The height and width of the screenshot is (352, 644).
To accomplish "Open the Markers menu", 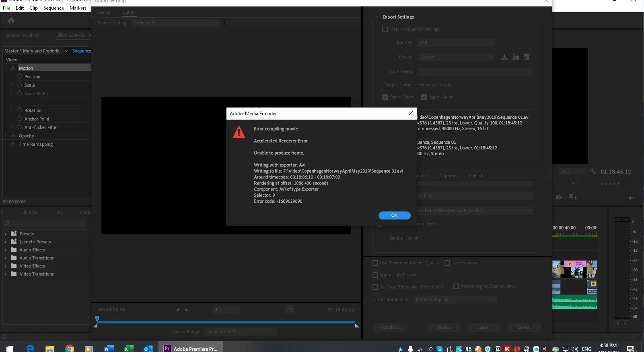I will [78, 8].
